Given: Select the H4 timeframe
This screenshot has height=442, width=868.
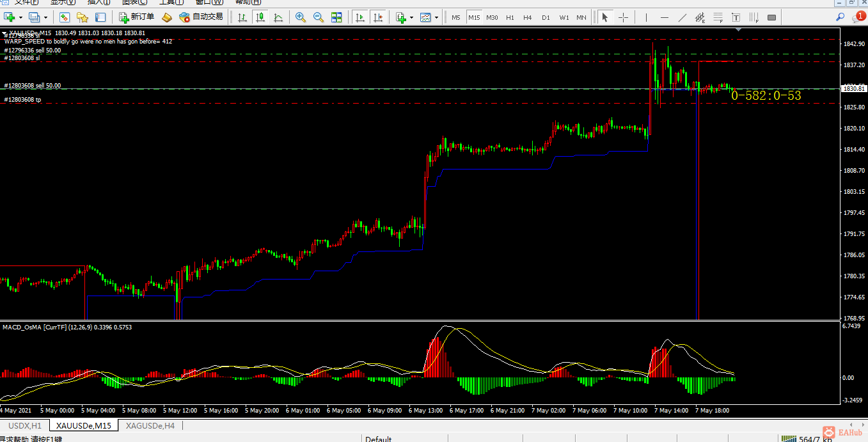Looking at the screenshot, I should click(x=528, y=17).
